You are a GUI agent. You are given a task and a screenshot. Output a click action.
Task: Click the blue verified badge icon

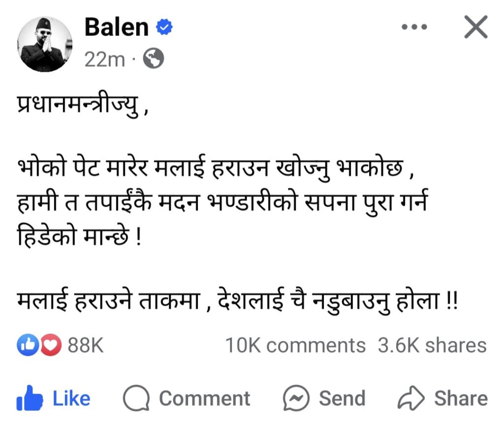point(164,27)
